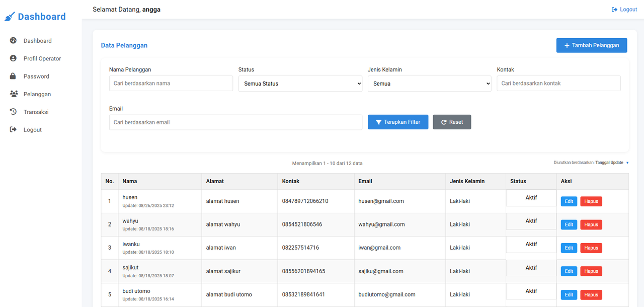Screen dimensions: 644x307
Task: Open the Status dropdown showing Semua Status
Action: click(300, 84)
